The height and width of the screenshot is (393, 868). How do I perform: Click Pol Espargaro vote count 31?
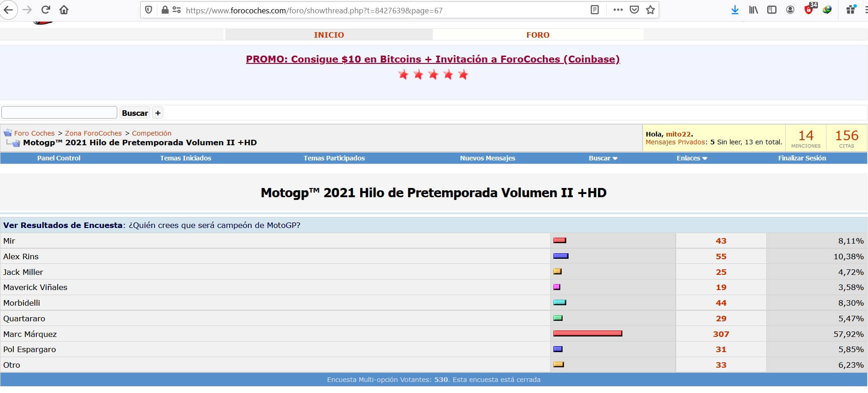pyautogui.click(x=721, y=349)
